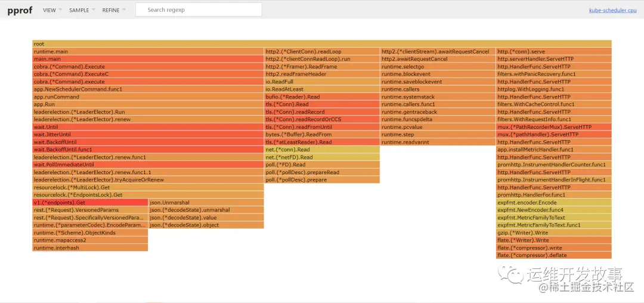Open the REFINE dropdown menu
The height and width of the screenshot is (303, 644).
(x=114, y=10)
